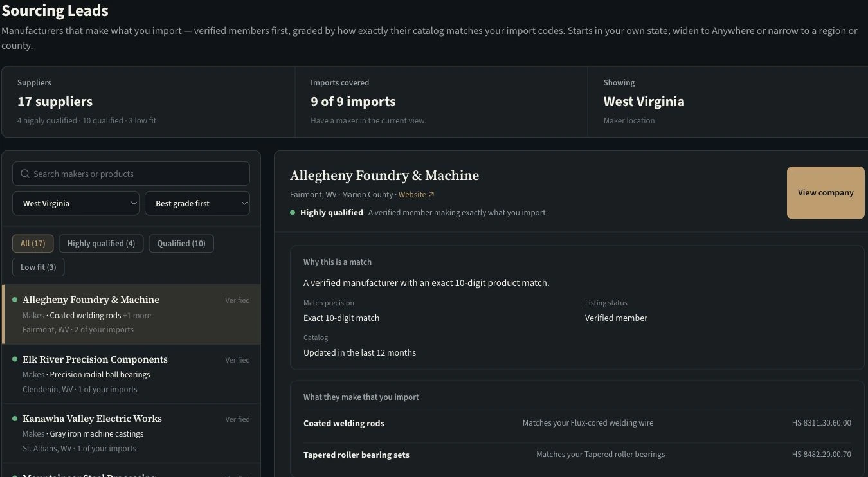
Task: Click 'Verified member' listing status value
Action: tap(616, 318)
